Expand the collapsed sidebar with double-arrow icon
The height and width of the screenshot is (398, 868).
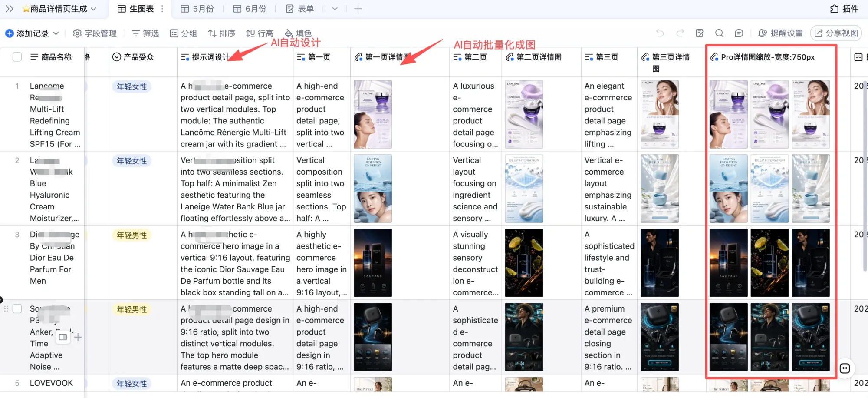[x=9, y=9]
